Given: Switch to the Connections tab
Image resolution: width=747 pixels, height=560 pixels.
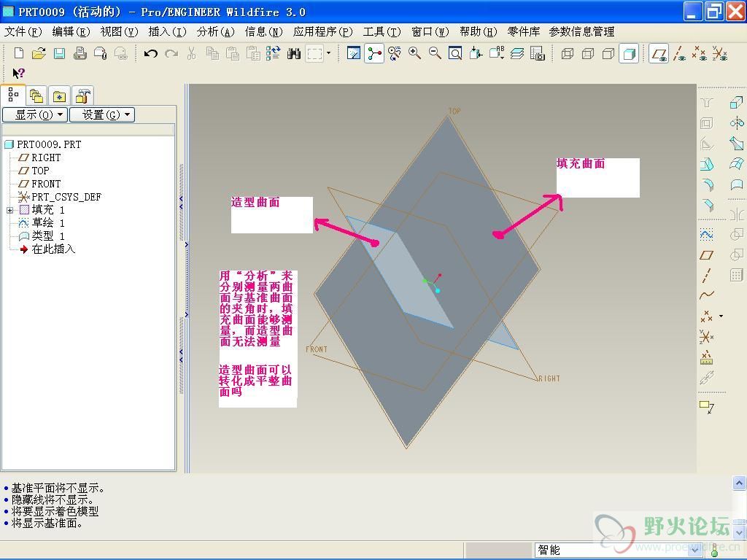Looking at the screenshot, I should (83, 96).
